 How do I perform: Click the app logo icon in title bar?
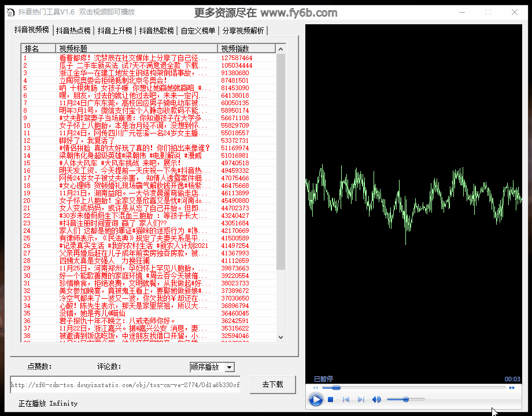tap(10, 12)
